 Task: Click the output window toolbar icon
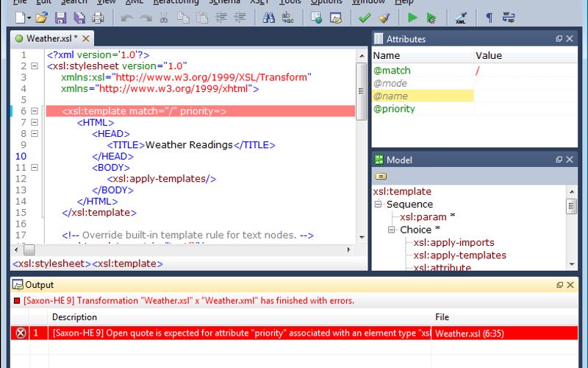click(x=336, y=18)
